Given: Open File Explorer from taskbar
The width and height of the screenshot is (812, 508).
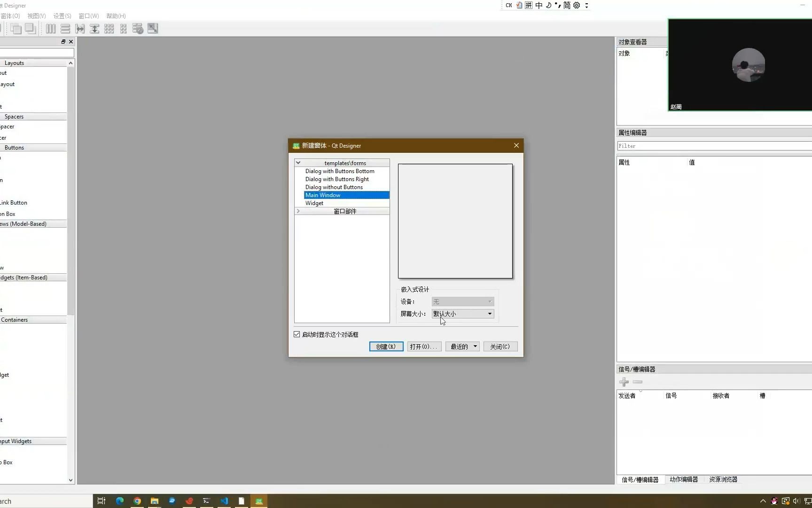Looking at the screenshot, I should coord(155,501).
